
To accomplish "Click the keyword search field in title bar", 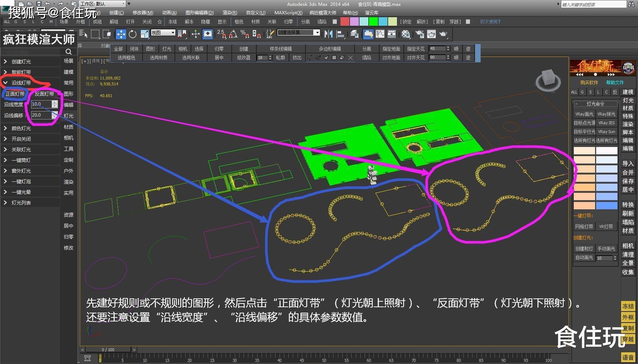I will pyautogui.click(x=594, y=4).
